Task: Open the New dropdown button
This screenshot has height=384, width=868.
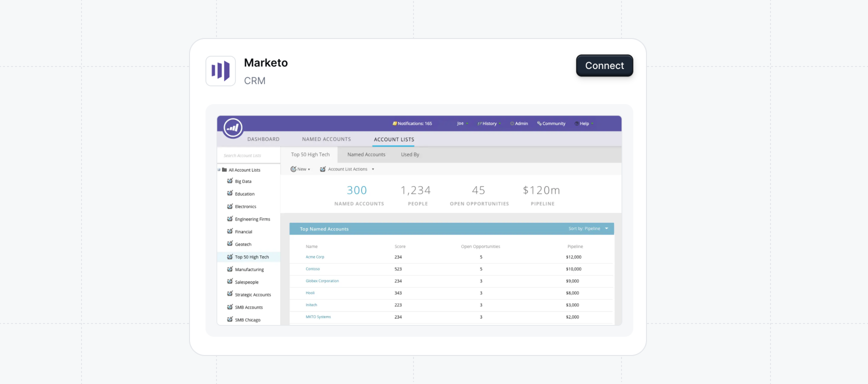Action: 300,169
